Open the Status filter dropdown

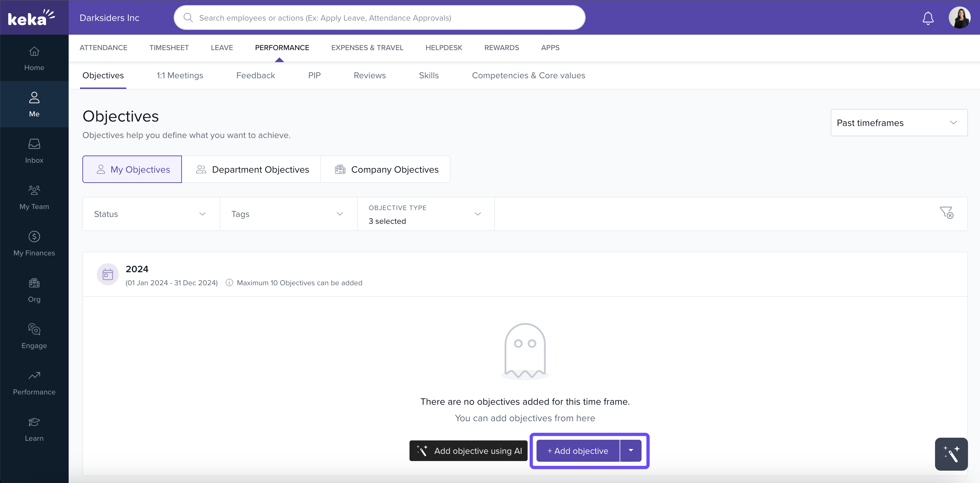[x=151, y=214]
